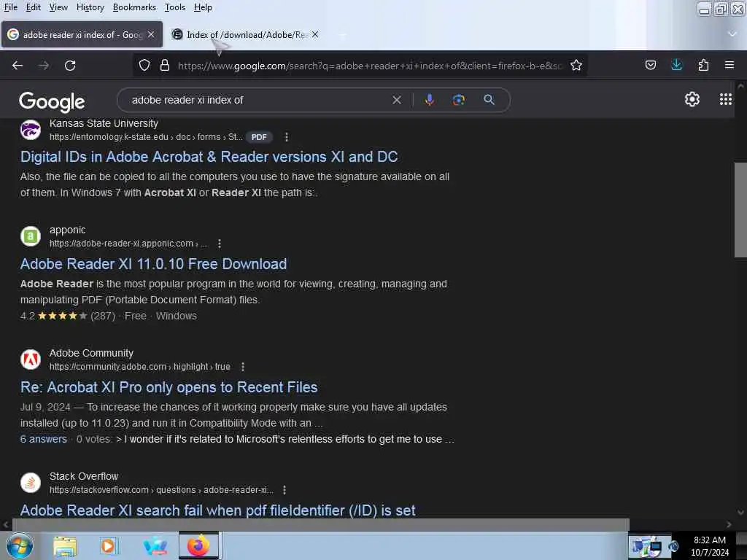Select the adobe reader xi Google tab
This screenshot has width=747, height=560.
(x=82, y=34)
